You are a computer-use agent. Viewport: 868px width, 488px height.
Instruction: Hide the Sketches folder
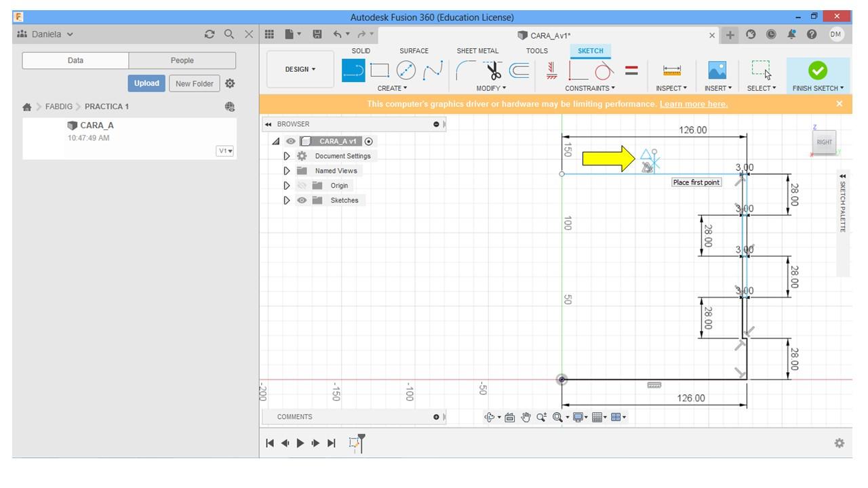tap(302, 200)
